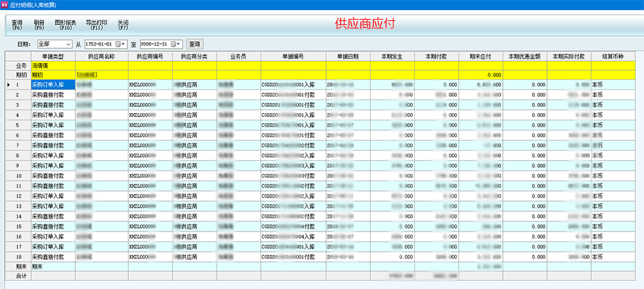644x289 pixels.
Task: Click the 供应商名称 column header
Action: (101, 57)
